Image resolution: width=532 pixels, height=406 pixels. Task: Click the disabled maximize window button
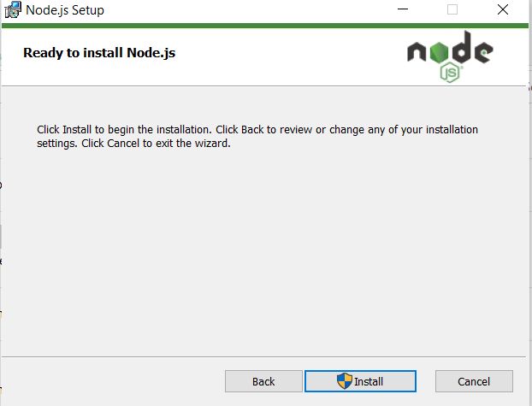click(x=452, y=9)
